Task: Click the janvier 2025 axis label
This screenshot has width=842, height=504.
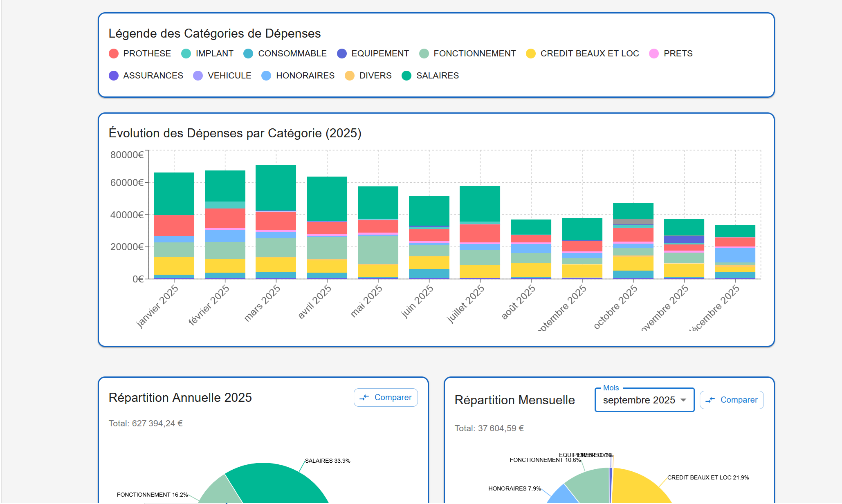Action: [x=157, y=306]
